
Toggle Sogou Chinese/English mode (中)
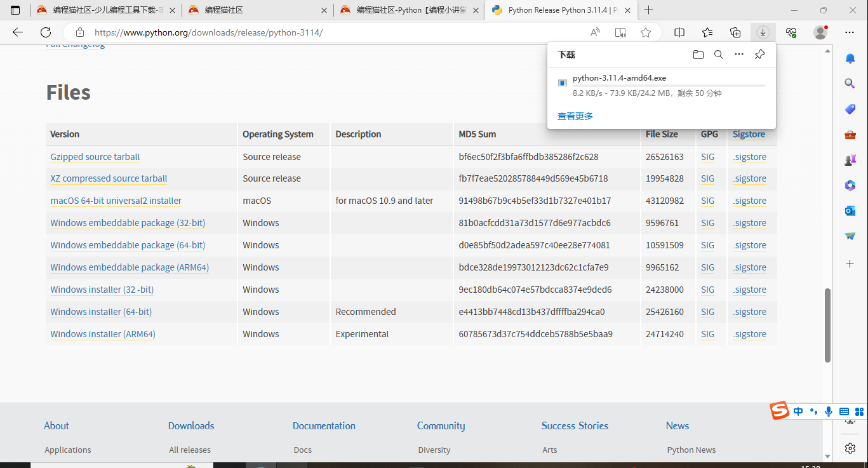[798, 411]
